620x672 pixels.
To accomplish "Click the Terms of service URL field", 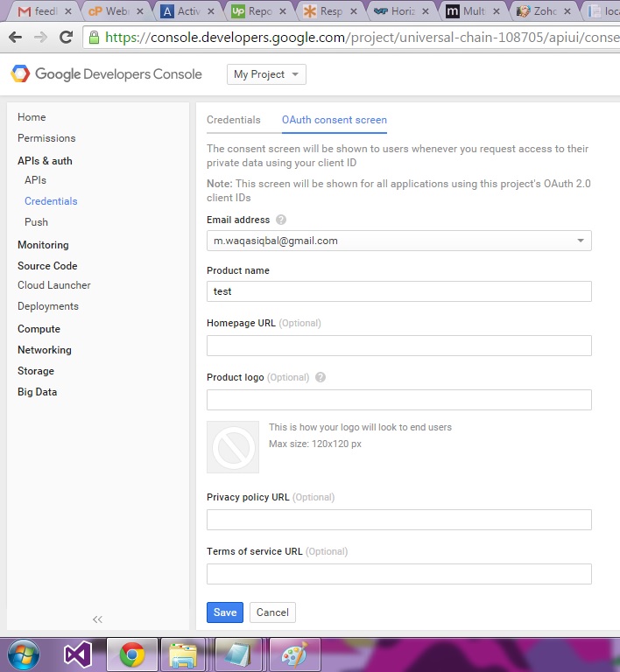I will point(399,574).
